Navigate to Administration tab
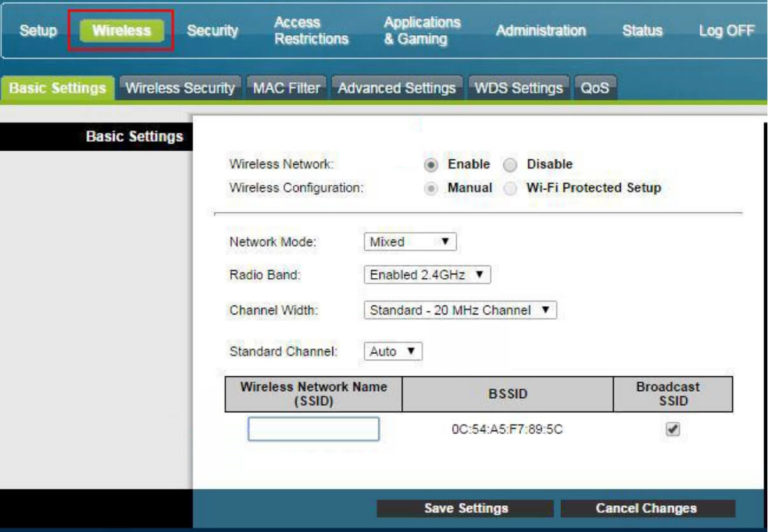768x532 pixels. 540,30
